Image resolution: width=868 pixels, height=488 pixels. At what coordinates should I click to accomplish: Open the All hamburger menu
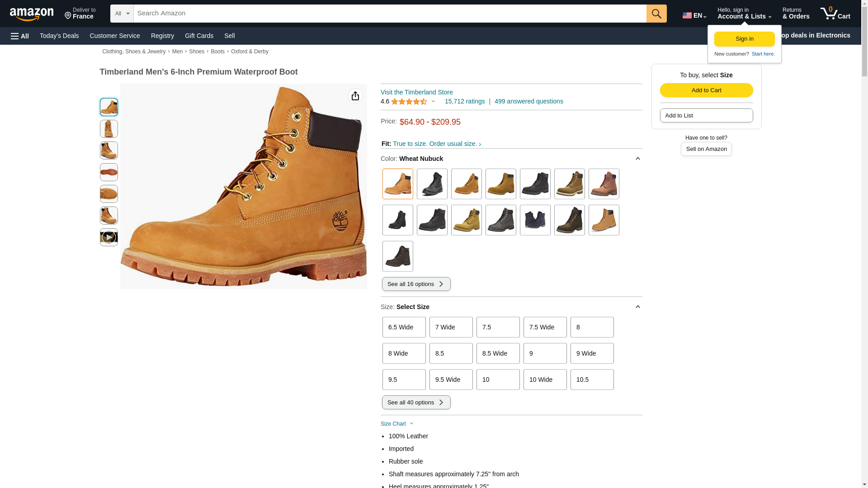pos(20,36)
